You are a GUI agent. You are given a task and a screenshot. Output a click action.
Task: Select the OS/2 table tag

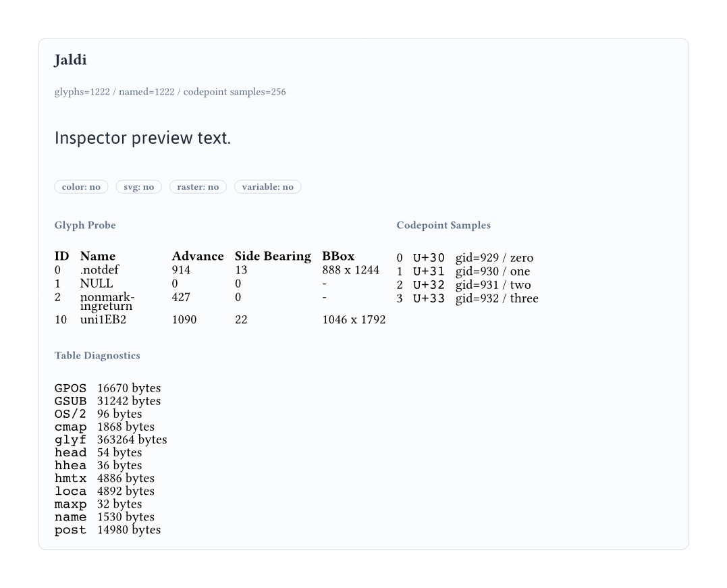pyautogui.click(x=70, y=414)
